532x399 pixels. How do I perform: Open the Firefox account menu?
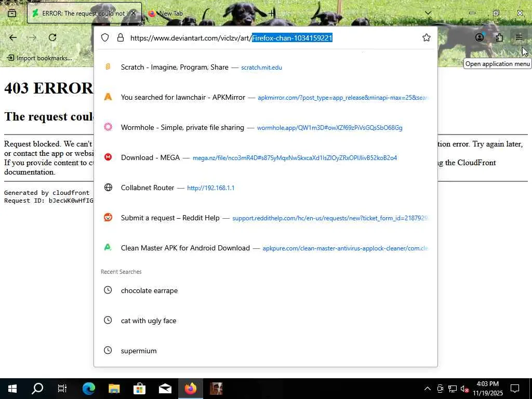[480, 37]
